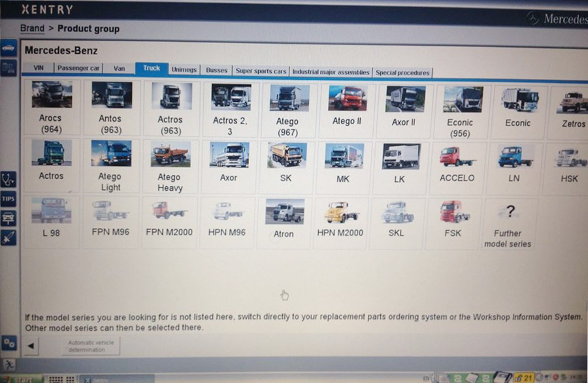The image size is (588, 383).
Task: Open the Industrial major assemblies tab
Action: [x=331, y=72]
